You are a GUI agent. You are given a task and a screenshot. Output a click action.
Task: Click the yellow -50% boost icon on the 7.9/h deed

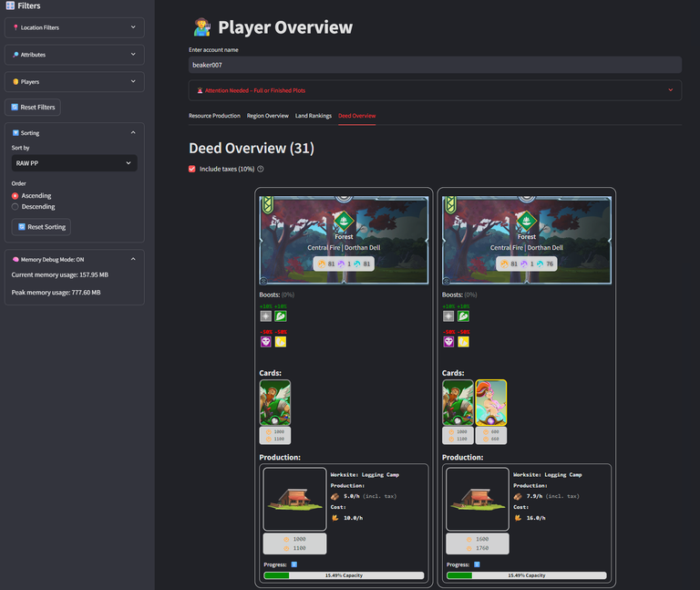pyautogui.click(x=463, y=342)
